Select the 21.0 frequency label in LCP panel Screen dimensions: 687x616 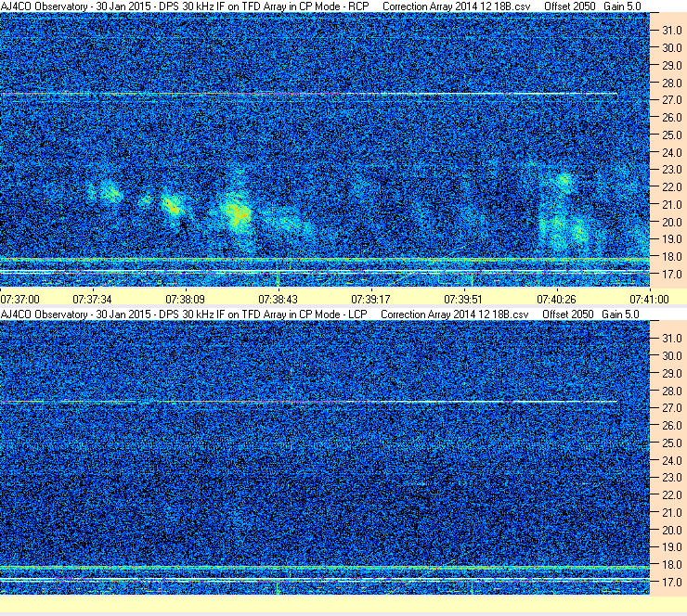[671, 512]
